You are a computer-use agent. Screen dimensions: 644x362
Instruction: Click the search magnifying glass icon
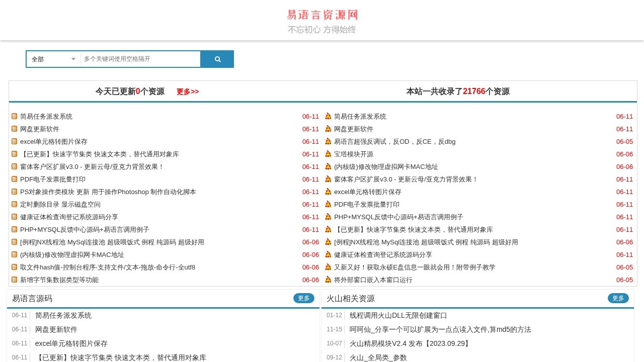pyautogui.click(x=217, y=59)
